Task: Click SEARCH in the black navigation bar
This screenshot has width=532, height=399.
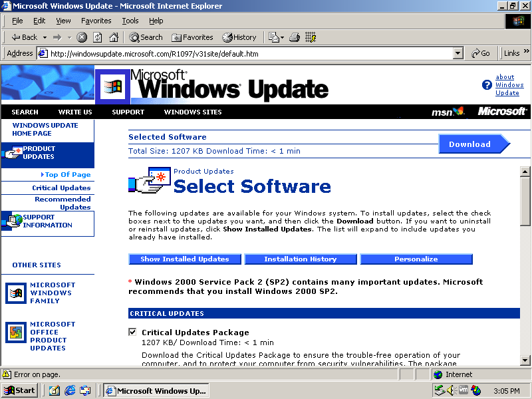Action: click(x=25, y=112)
